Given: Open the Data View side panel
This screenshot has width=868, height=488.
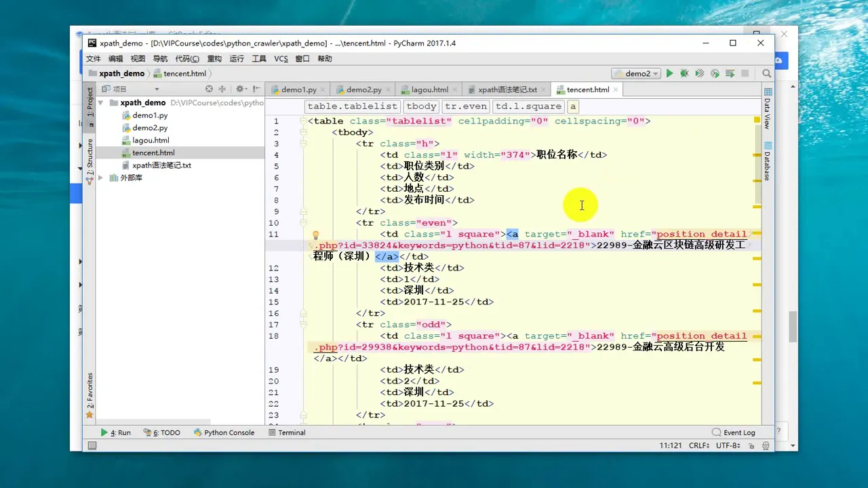Looking at the screenshot, I should [x=768, y=109].
